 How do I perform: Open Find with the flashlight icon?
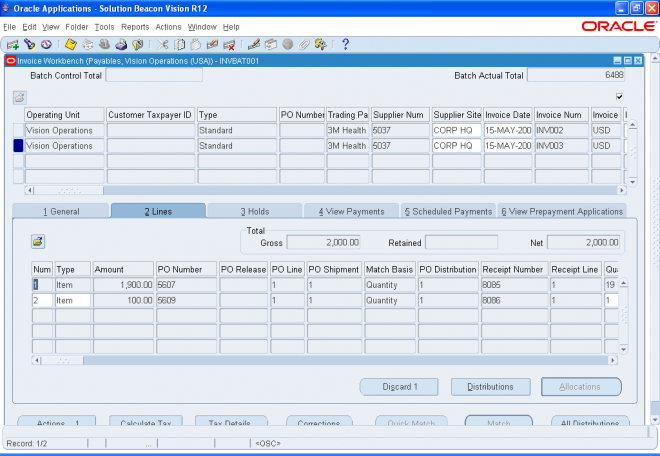coord(29,44)
